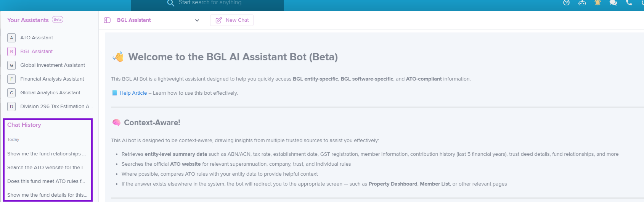Open the chat bubbles icon
This screenshot has width=644, height=202.
tap(613, 3)
